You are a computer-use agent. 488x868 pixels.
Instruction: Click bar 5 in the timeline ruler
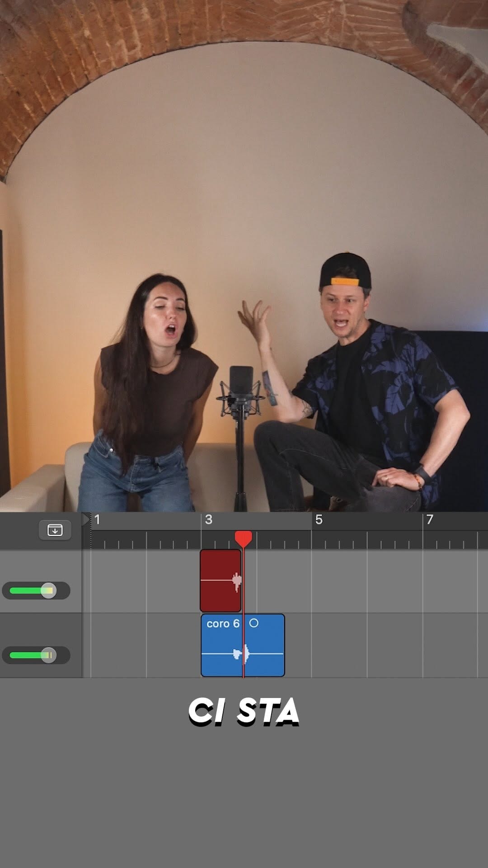coord(319,519)
